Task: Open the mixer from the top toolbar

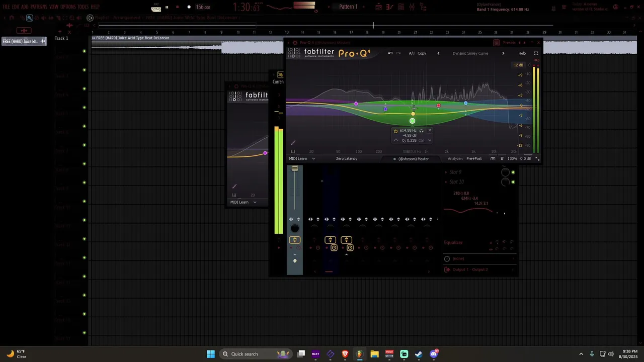Action: pos(412,7)
